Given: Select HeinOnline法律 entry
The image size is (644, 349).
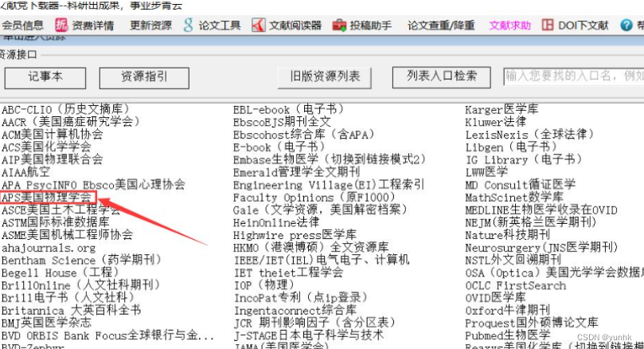Looking at the screenshot, I should tap(276, 222).
